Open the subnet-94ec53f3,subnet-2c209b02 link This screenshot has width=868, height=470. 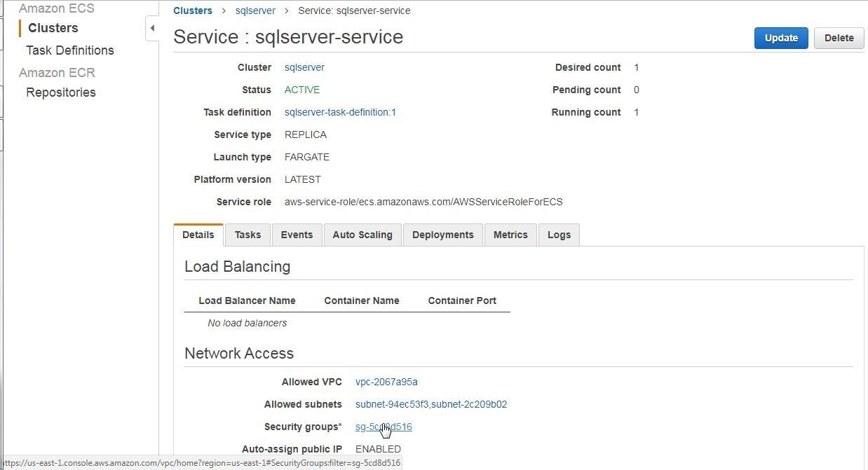pyautogui.click(x=431, y=404)
